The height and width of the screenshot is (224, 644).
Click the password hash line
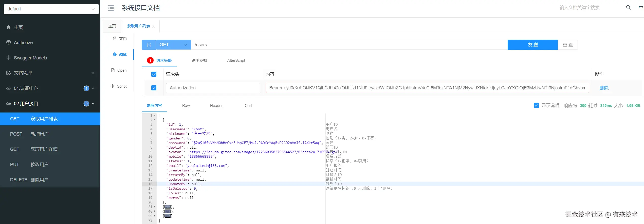245,143
